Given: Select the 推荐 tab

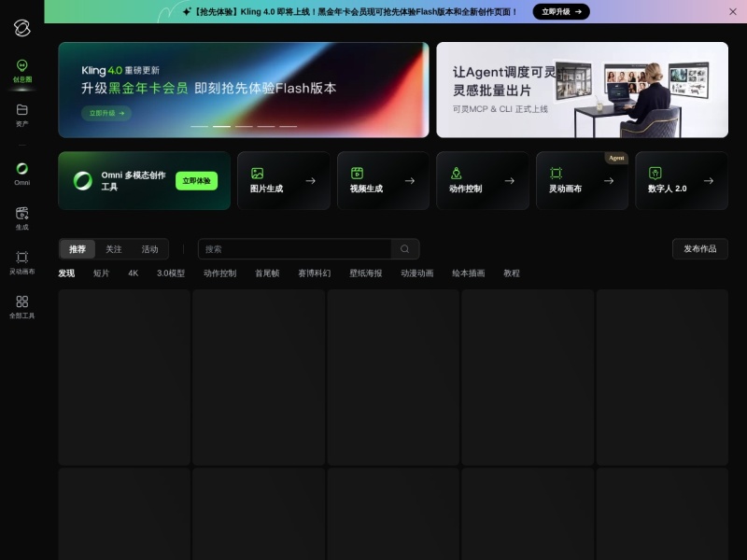Looking at the screenshot, I should [78, 249].
